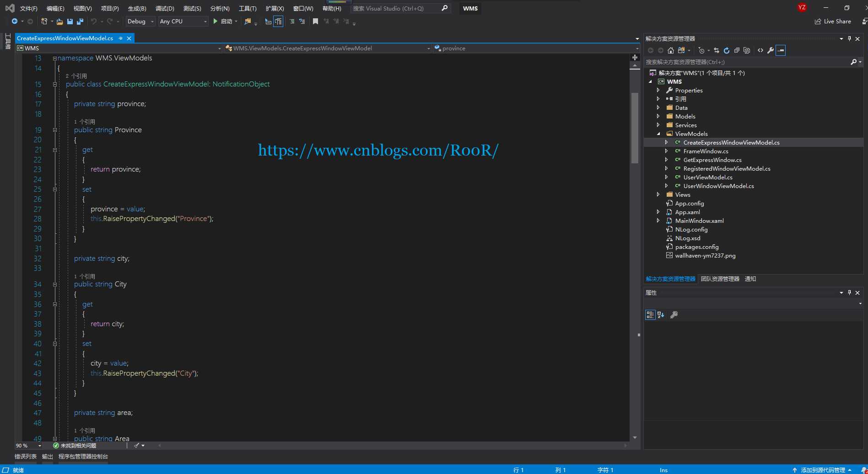Click the Live Share button
The width and height of the screenshot is (868, 474).
click(833, 22)
